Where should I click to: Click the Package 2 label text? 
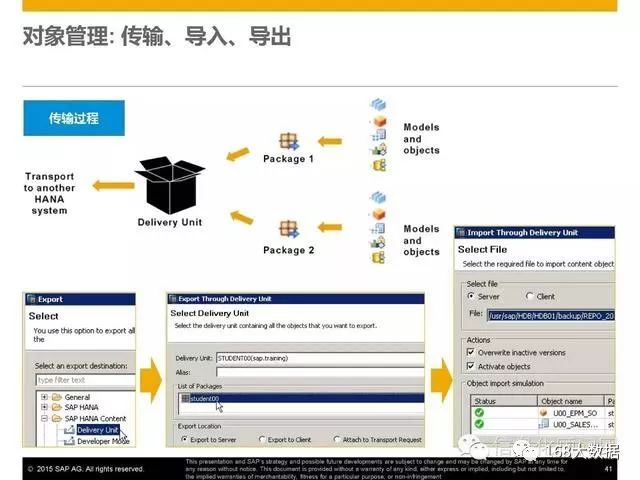289,250
